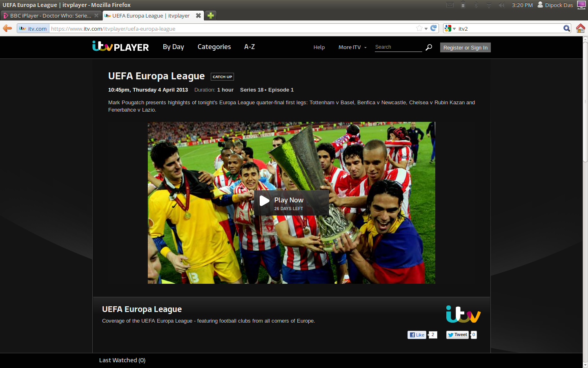Click the ITV Player logo
The image size is (588, 368).
coord(120,47)
